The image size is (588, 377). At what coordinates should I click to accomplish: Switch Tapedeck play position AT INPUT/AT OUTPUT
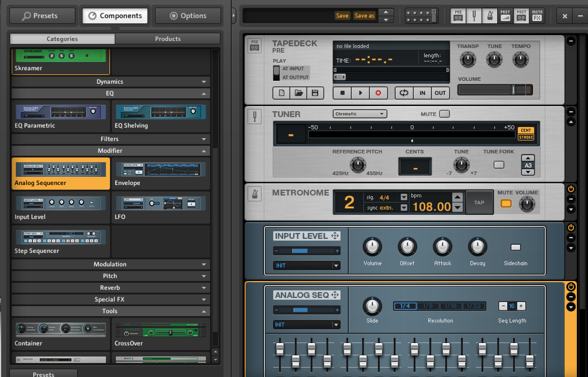pyautogui.click(x=276, y=73)
